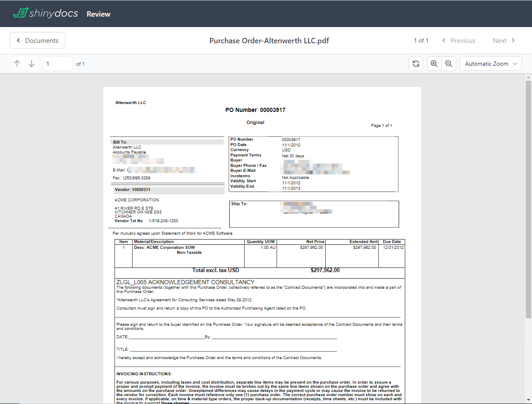This screenshot has width=532, height=404.
Task: Expand the zoom level options chevron
Action: point(515,64)
